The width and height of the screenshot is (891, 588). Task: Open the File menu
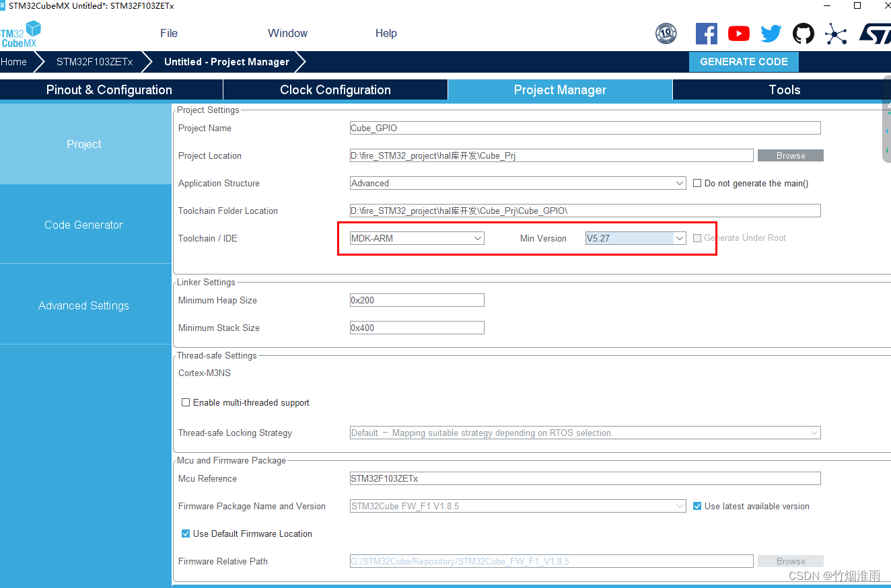(169, 33)
